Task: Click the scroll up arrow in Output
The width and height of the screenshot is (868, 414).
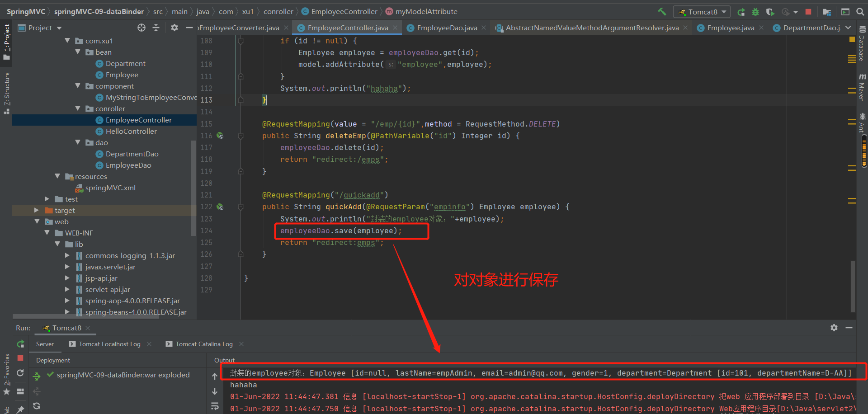Action: pos(215,376)
